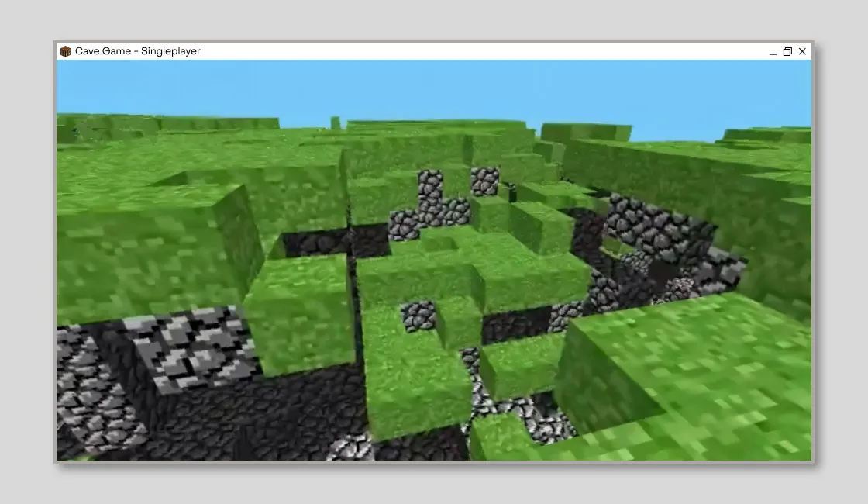
Task: Close the Cave Game window
Action: coord(802,51)
